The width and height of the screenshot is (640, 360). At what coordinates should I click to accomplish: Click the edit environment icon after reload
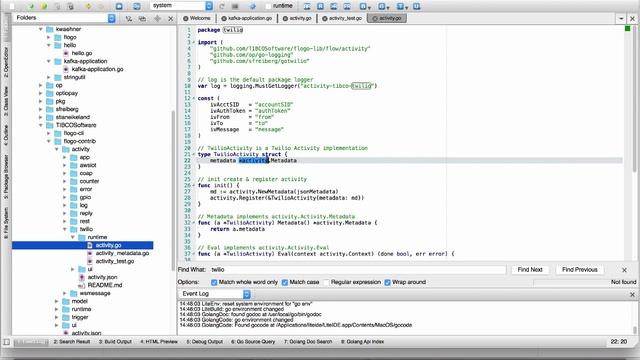pos(235,7)
